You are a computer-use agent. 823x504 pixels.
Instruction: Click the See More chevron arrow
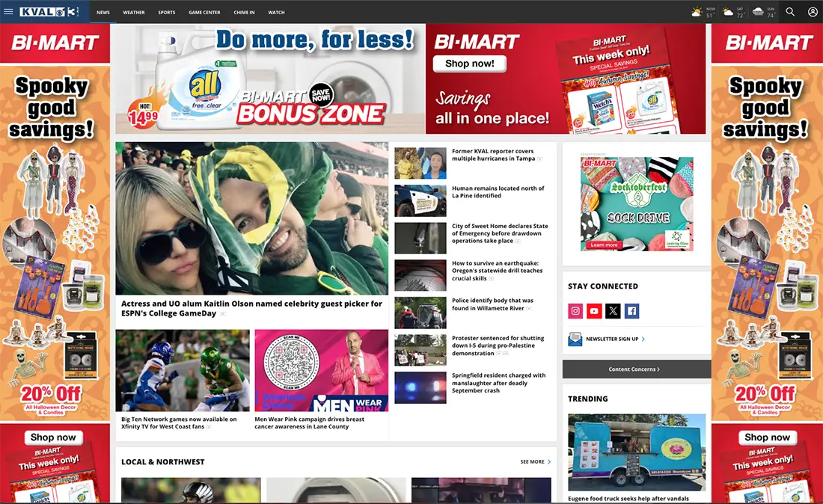(x=549, y=462)
